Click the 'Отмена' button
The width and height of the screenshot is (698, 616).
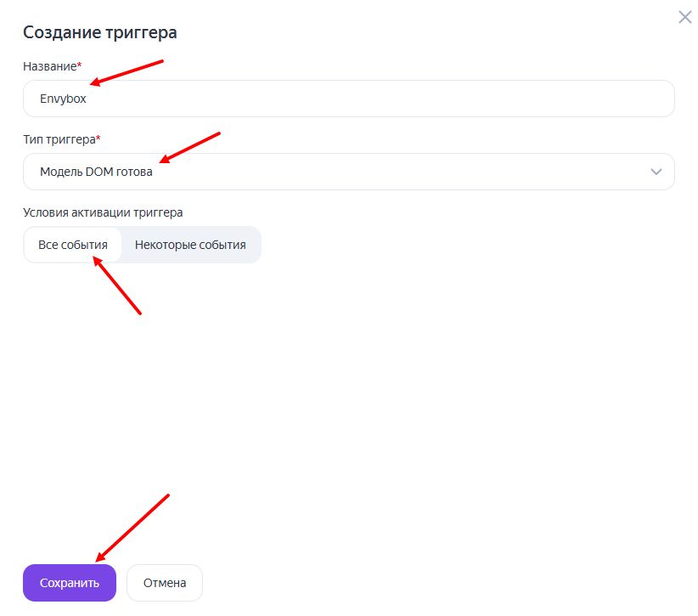165,583
